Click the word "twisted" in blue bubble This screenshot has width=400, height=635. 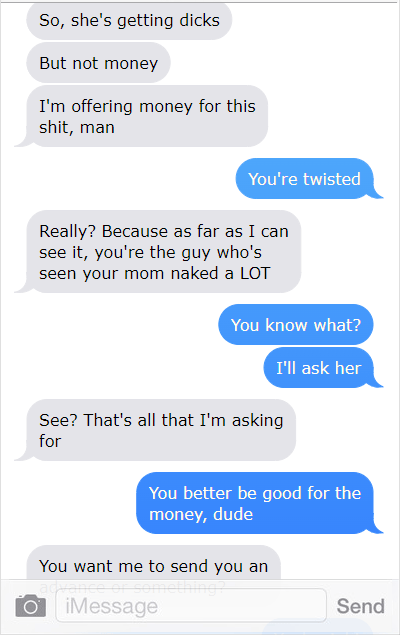click(x=332, y=179)
